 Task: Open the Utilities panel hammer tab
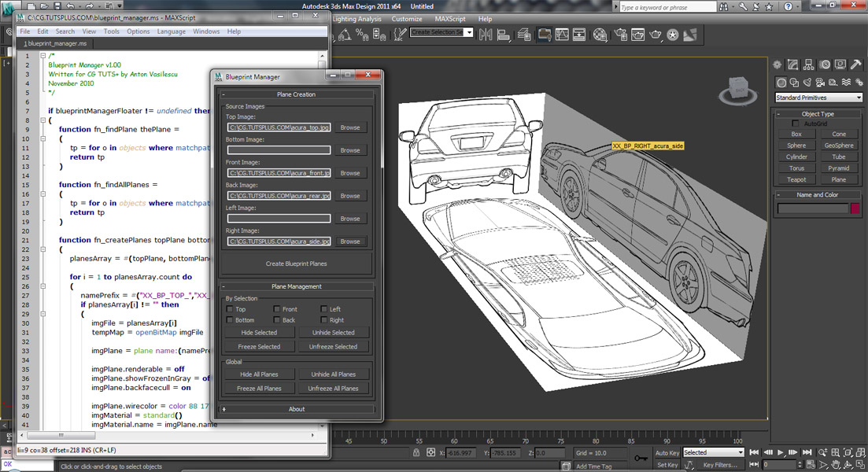[856, 65]
